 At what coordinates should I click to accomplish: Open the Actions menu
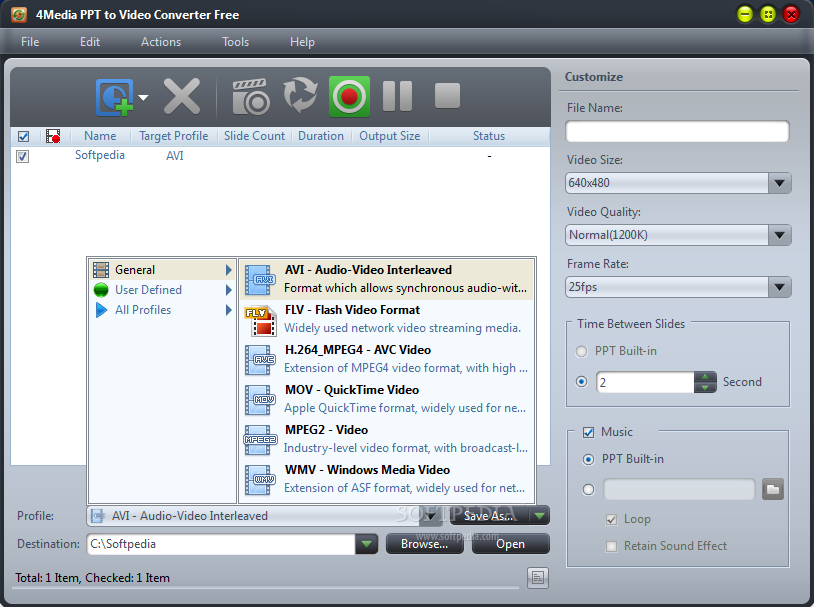tap(161, 42)
